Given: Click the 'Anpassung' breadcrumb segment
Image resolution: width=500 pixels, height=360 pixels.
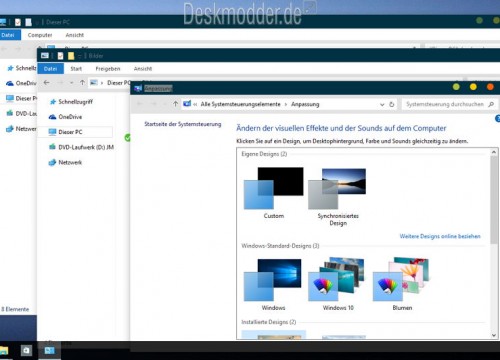Looking at the screenshot, I should point(305,104).
